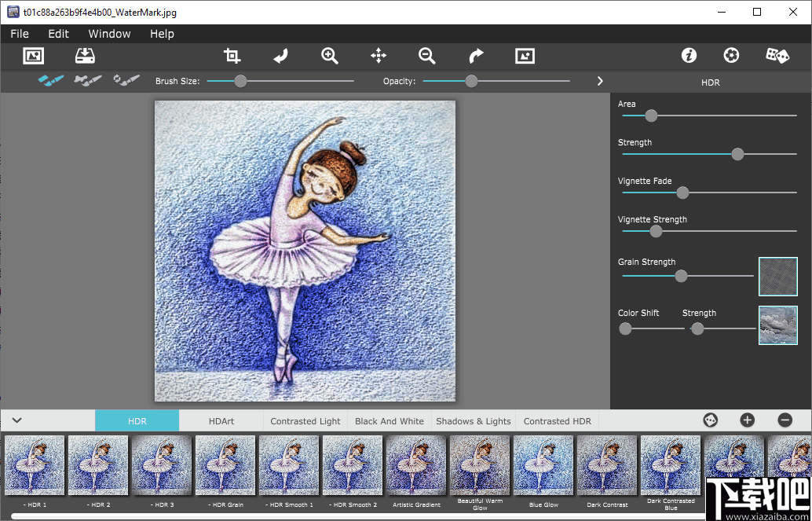Open the Info panel icon
The width and height of the screenshot is (812, 521).
(x=689, y=55)
